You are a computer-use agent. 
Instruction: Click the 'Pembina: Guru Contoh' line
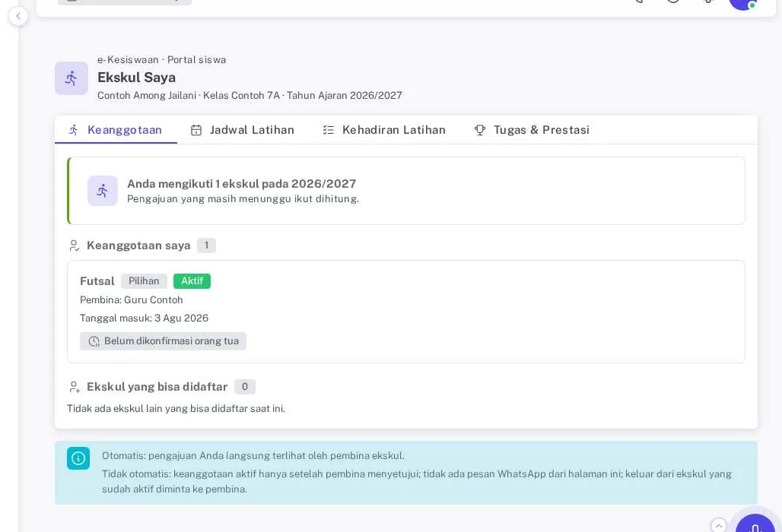132,300
